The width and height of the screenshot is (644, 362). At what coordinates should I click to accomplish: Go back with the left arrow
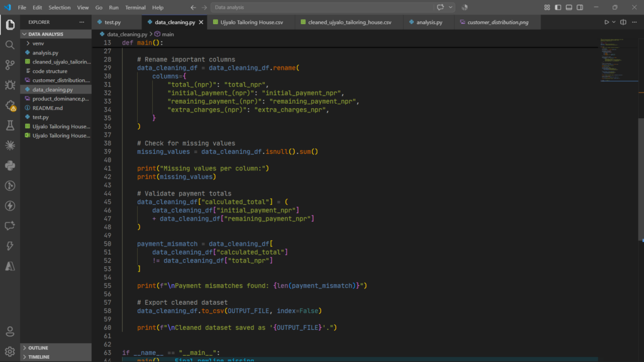[x=193, y=8]
